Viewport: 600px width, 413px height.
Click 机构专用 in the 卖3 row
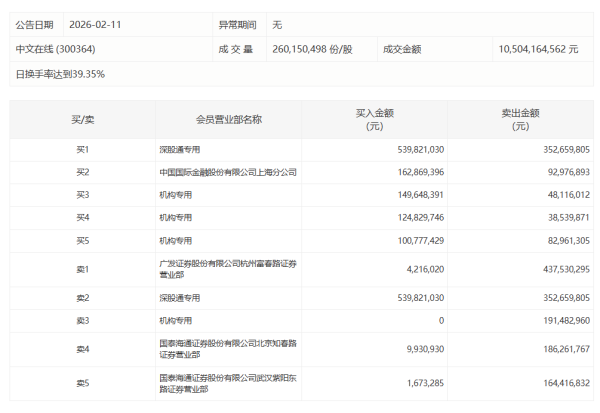click(176, 321)
